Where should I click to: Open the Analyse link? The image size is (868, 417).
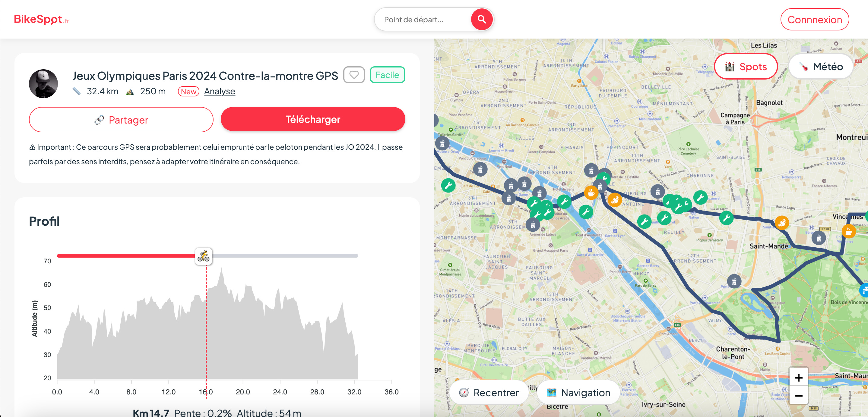219,91
